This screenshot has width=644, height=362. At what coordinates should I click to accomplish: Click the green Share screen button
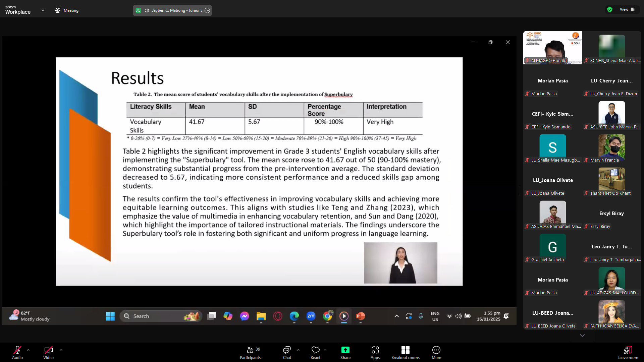pyautogui.click(x=345, y=350)
